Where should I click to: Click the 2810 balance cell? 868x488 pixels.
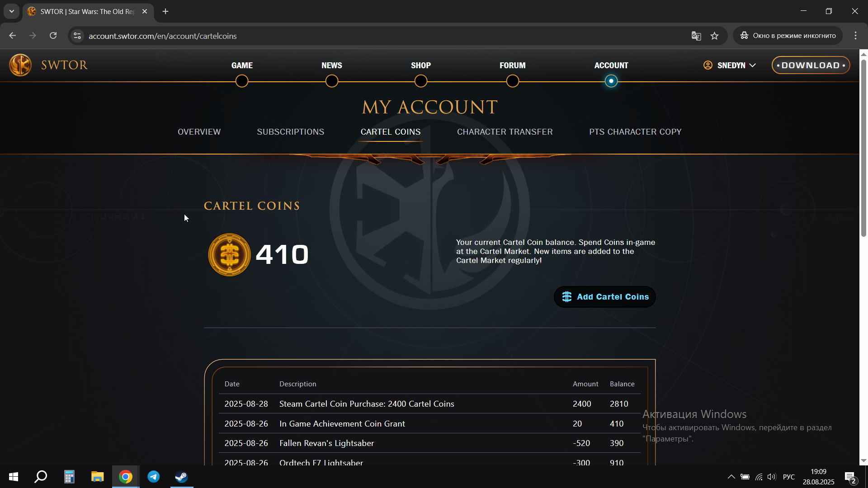[619, 404]
